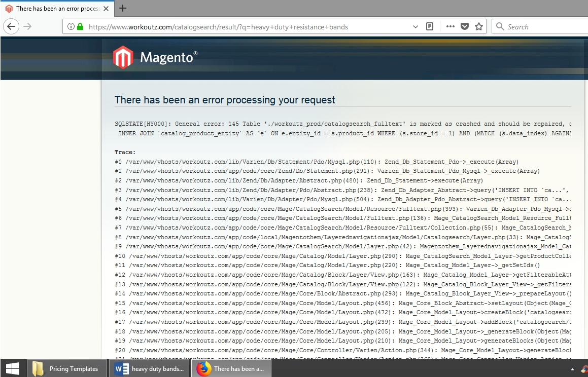The image size is (588, 377).
Task: Click trace line #6 Model/Fulltext.php(136)
Action: click(343, 218)
